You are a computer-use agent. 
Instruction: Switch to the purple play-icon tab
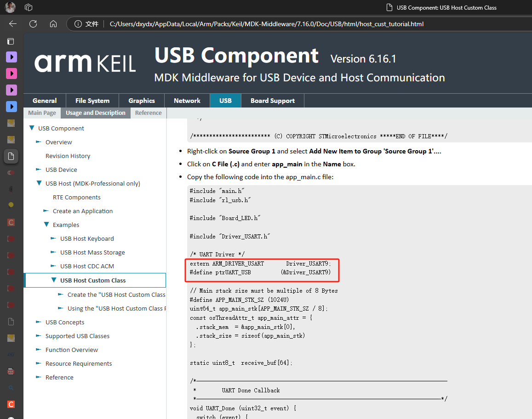pyautogui.click(x=11, y=57)
